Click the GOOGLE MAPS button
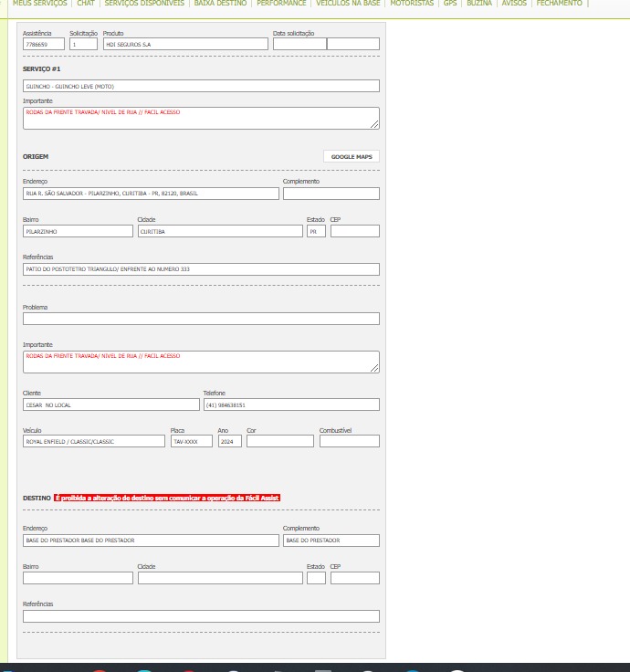The width and height of the screenshot is (630, 672). pyautogui.click(x=351, y=156)
